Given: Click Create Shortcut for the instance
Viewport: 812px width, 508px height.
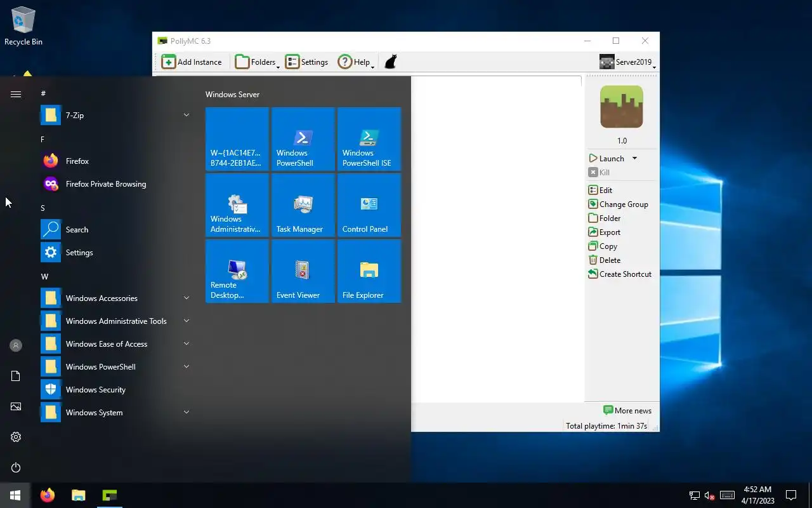Looking at the screenshot, I should point(620,274).
